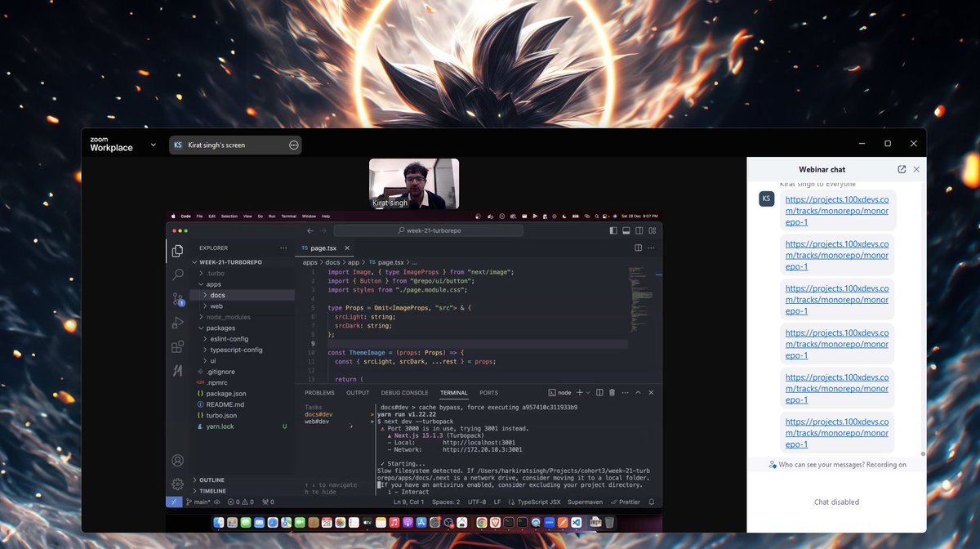Expand the node_modules folder
The height and width of the screenshot is (549, 980).
[200, 317]
